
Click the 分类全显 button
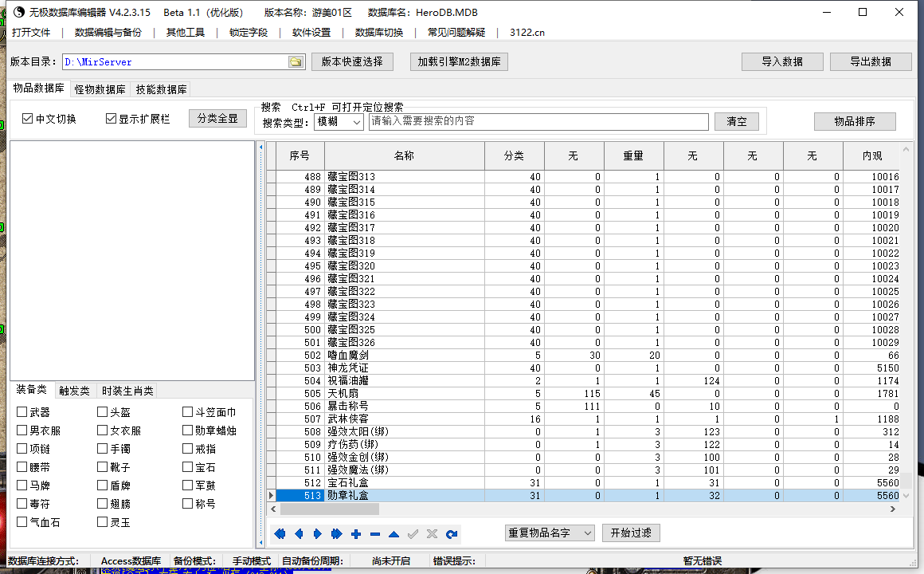(217, 118)
